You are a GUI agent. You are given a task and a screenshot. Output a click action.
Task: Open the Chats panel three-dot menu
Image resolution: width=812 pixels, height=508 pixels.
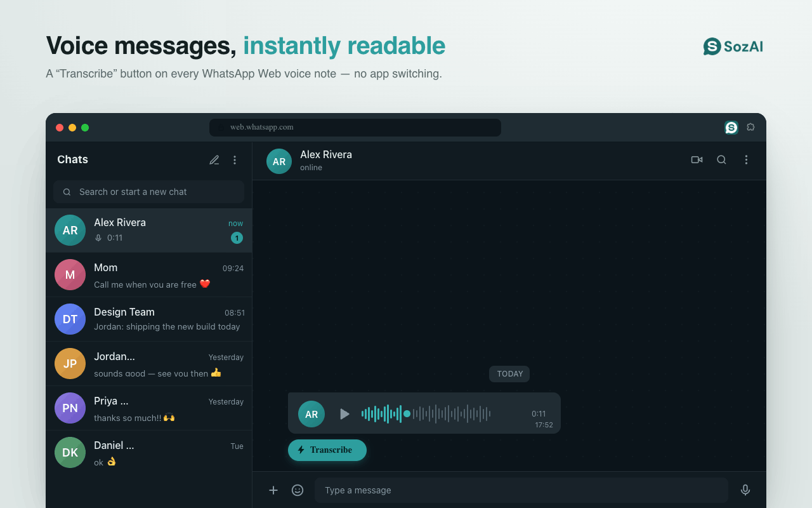(x=235, y=160)
